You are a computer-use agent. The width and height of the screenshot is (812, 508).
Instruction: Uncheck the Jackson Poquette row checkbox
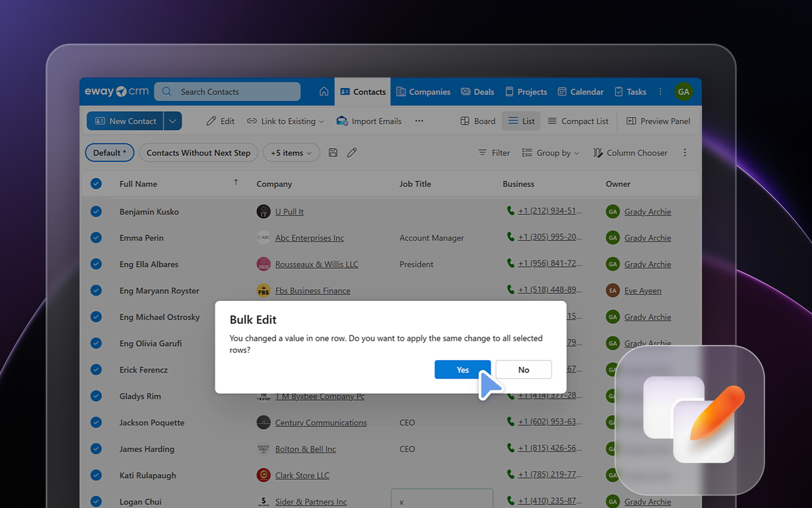pyautogui.click(x=96, y=422)
